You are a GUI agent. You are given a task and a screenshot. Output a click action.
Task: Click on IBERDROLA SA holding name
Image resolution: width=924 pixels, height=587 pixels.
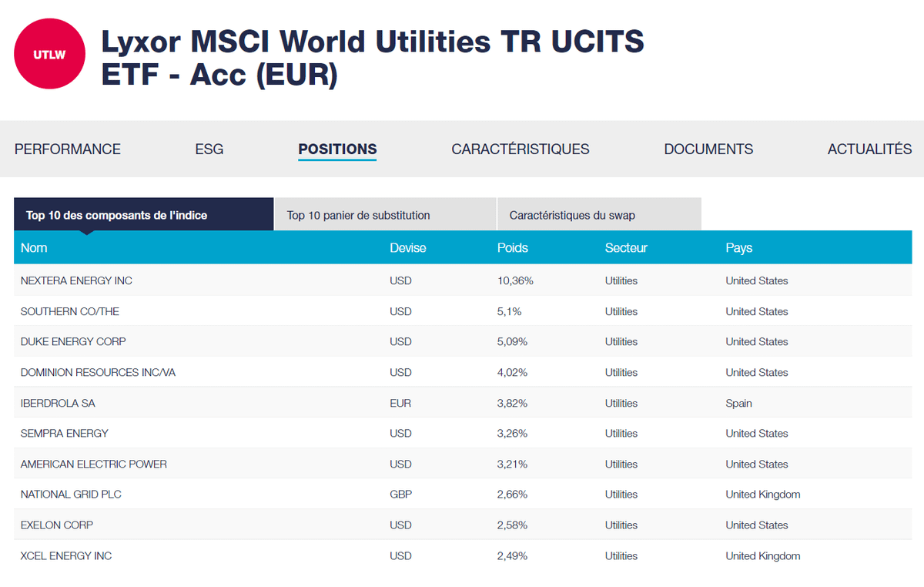click(x=58, y=404)
